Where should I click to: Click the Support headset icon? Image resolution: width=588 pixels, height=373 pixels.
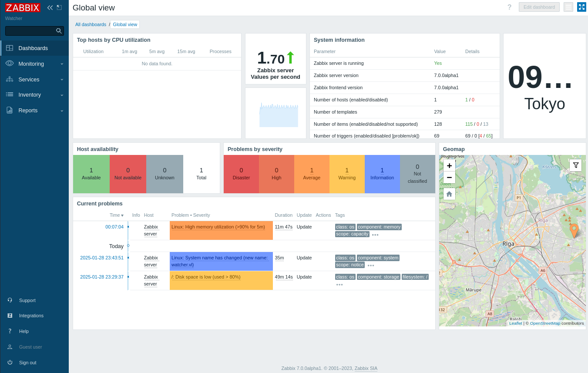click(10, 300)
